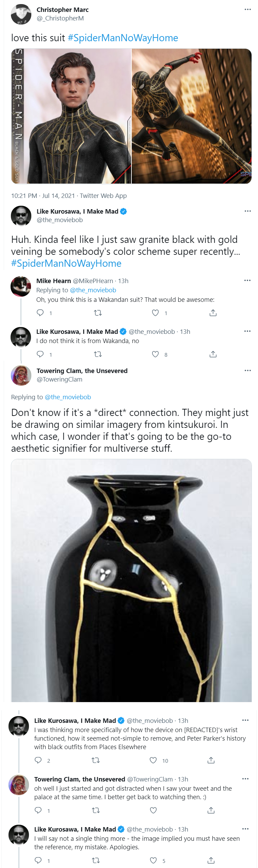Open more options on Towering Clam's kintsukuroi tweet
The image size is (258, 868).
click(248, 370)
